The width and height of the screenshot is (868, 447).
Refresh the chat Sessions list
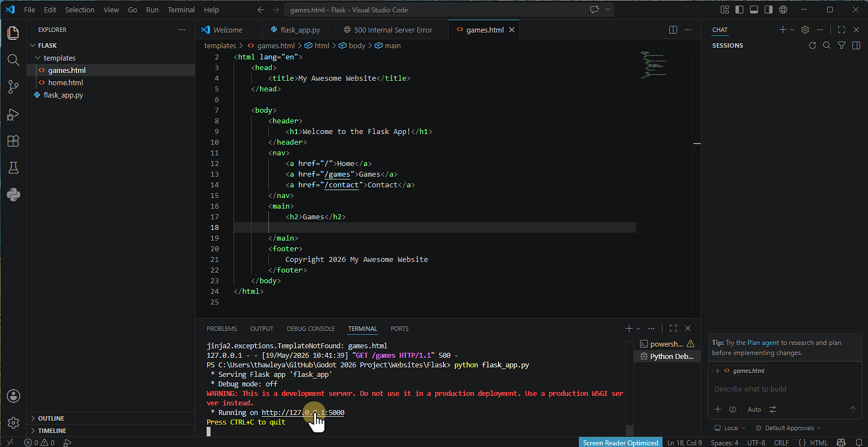tap(812, 45)
